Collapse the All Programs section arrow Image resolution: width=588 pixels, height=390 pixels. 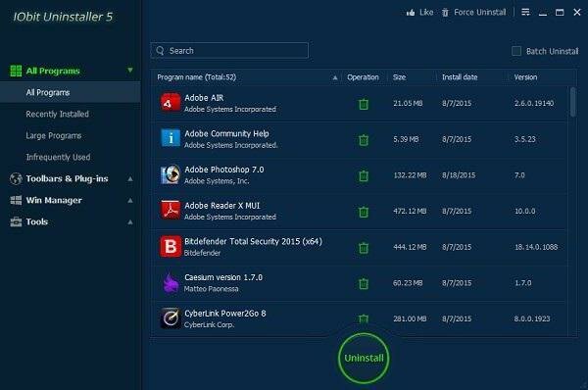click(x=130, y=71)
